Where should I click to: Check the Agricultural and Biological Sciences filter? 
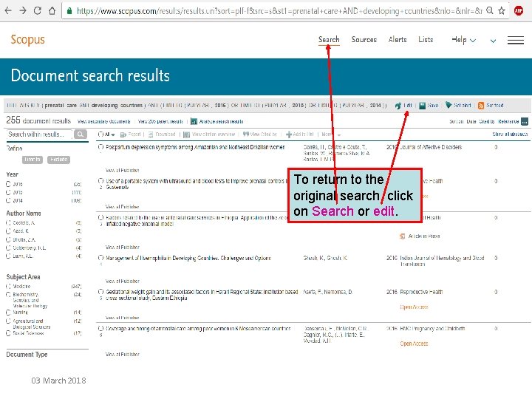coord(8,321)
